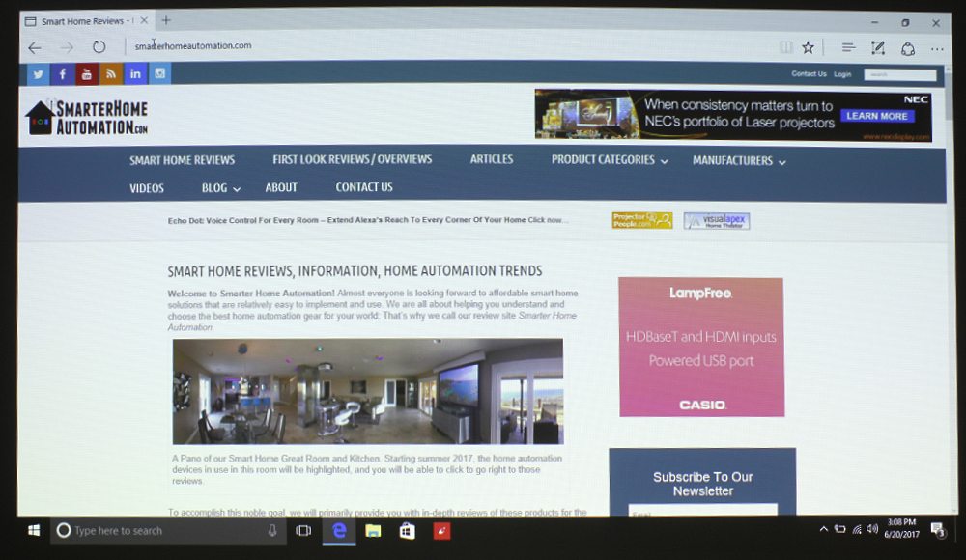The height and width of the screenshot is (560, 966).
Task: Expand the Blog dropdown menu
Action: pos(220,188)
